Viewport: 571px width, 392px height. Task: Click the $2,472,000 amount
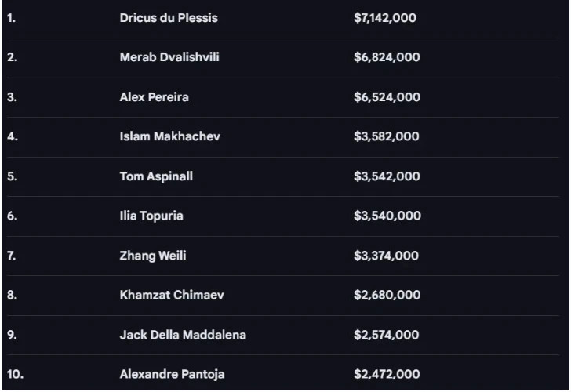click(387, 374)
